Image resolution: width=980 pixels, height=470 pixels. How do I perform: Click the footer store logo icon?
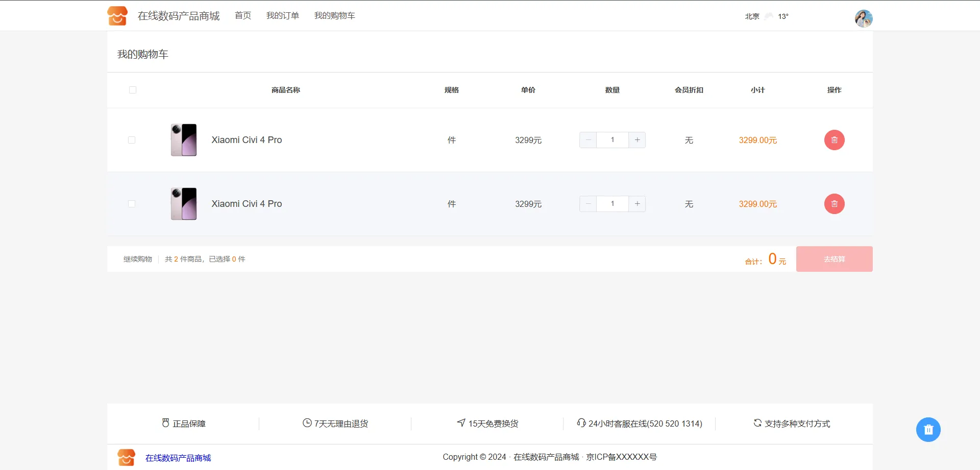tap(126, 457)
